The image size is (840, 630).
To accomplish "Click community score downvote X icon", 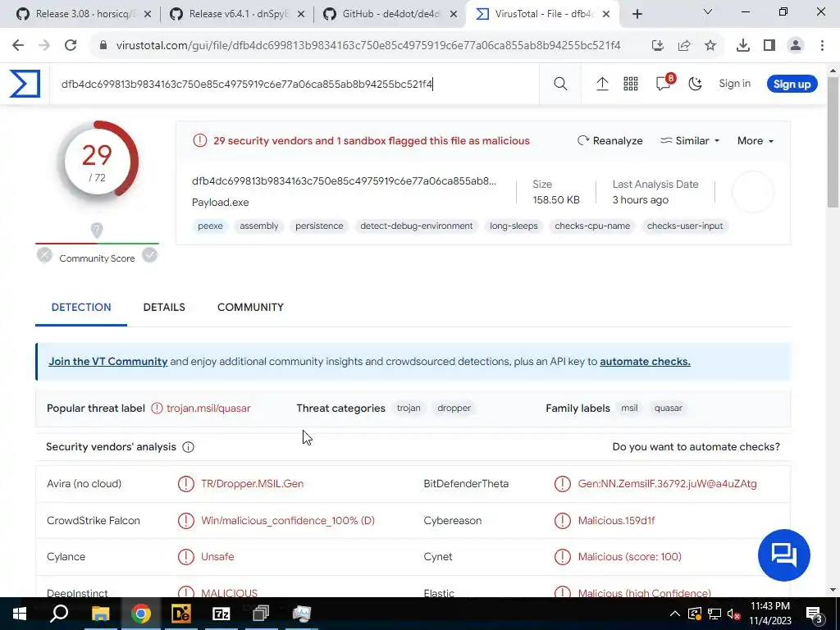I will coord(44,256).
